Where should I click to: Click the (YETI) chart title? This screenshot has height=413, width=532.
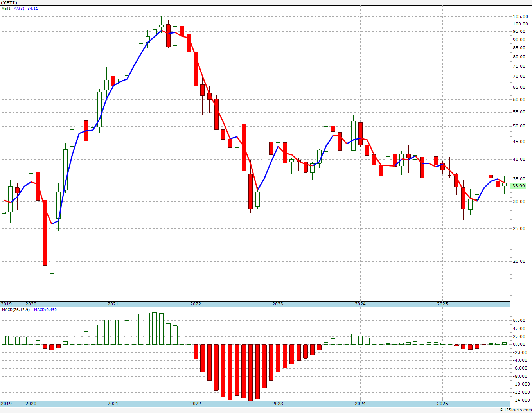pyautogui.click(x=9, y=3)
